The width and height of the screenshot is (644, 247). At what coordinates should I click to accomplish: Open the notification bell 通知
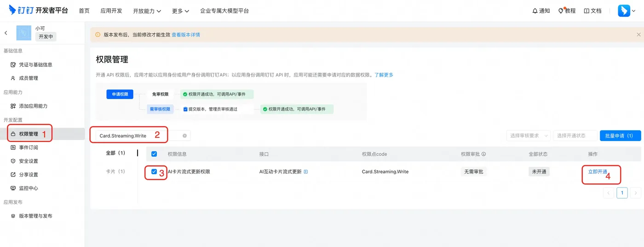point(541,11)
